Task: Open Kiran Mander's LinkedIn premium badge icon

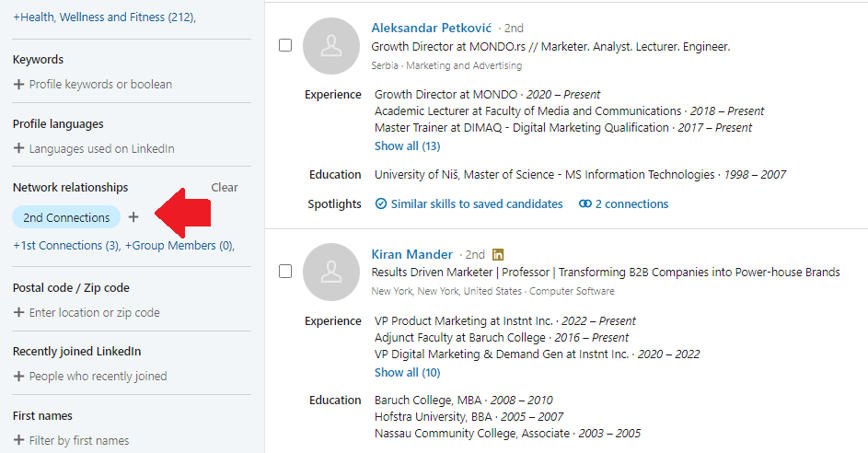Action: [x=498, y=255]
